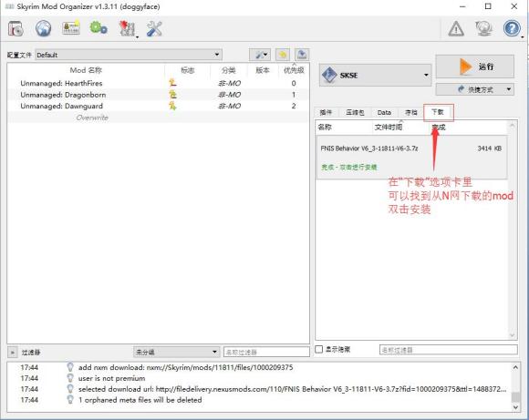Sort by the 优先级 column header

(x=294, y=70)
